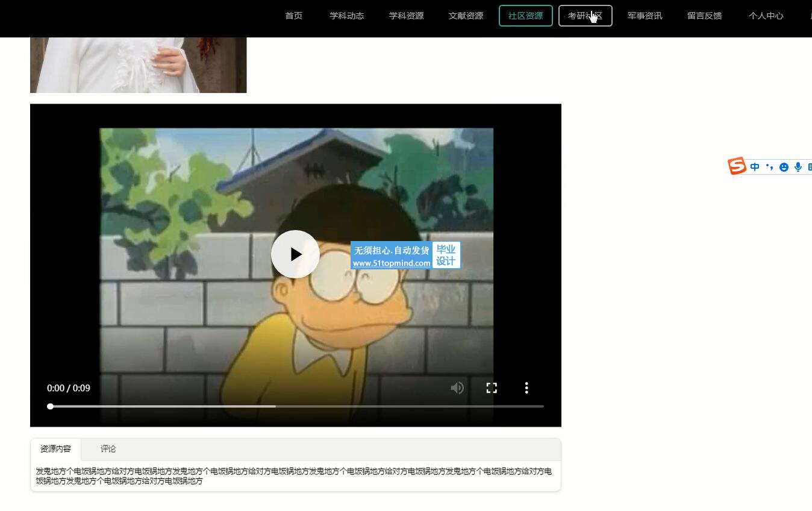The width and height of the screenshot is (812, 511).
Task: Open the 留言反馈 menu item
Action: [705, 16]
